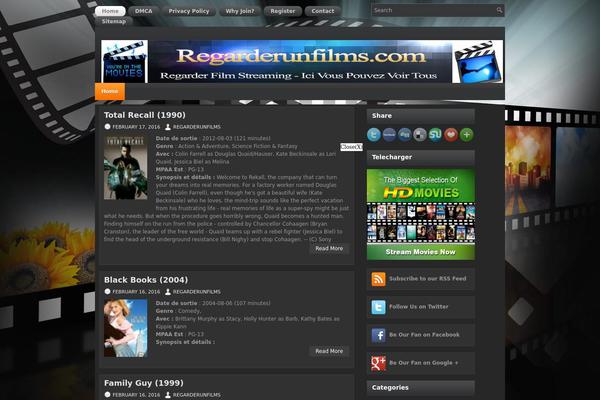Viewport: 600px width, 400px height.
Task: Click REGARDERUNFILMS author link on Black Books
Action: 197,292
